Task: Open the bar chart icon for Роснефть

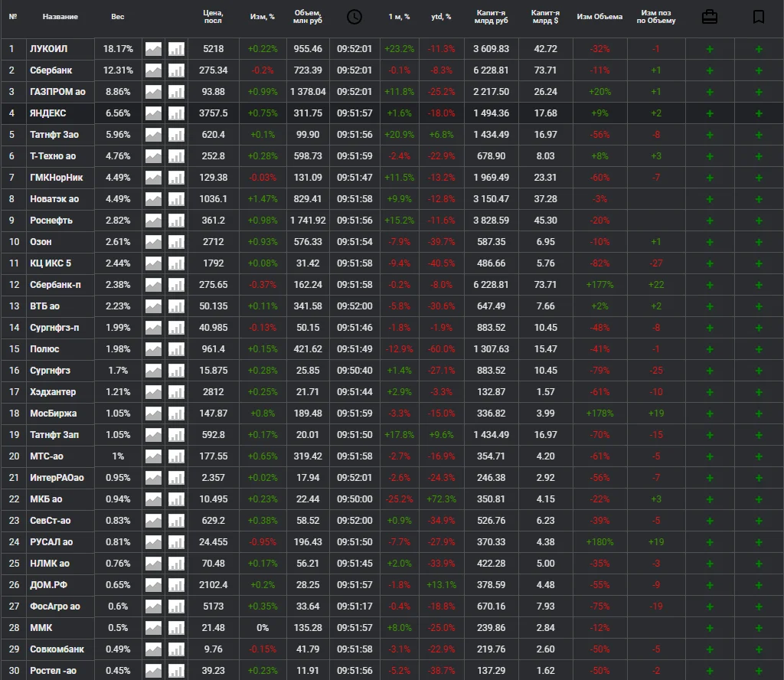Action: pyautogui.click(x=177, y=221)
